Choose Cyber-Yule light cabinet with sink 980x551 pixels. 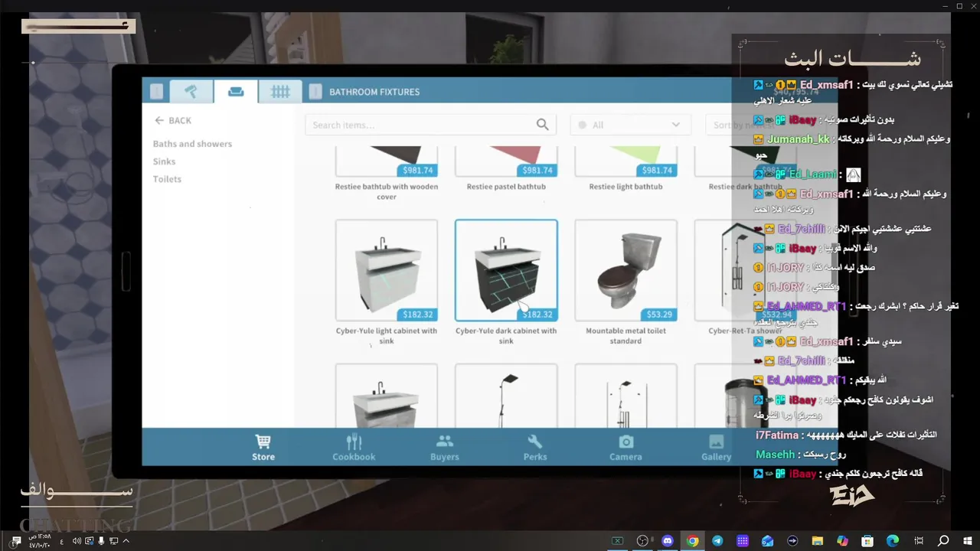point(387,282)
